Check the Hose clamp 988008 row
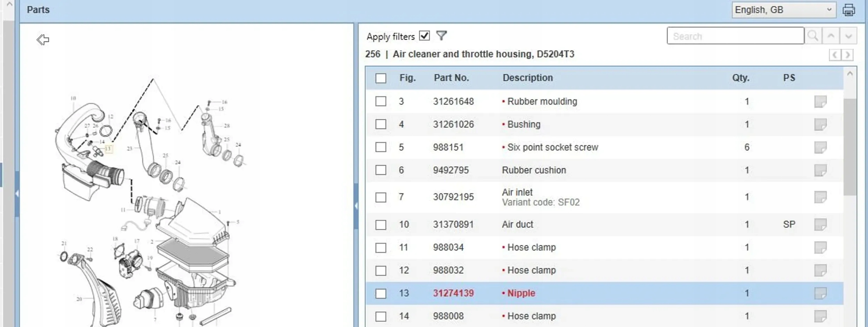868x327 pixels. coord(381,316)
